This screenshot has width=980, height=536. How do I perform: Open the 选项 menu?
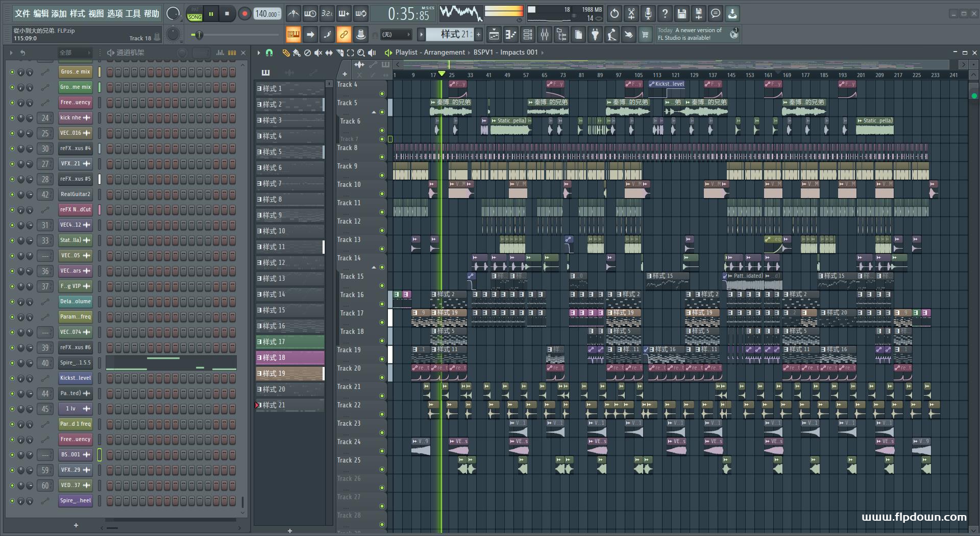click(x=115, y=14)
